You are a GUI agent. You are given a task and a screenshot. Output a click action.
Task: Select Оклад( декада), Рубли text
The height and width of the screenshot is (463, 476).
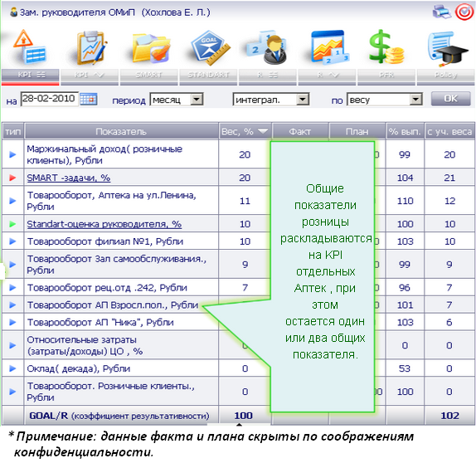click(79, 368)
